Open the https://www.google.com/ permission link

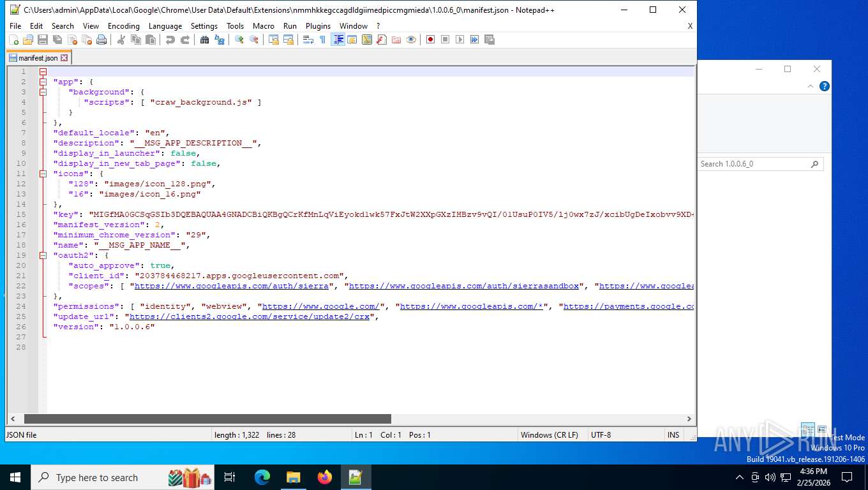pos(321,306)
